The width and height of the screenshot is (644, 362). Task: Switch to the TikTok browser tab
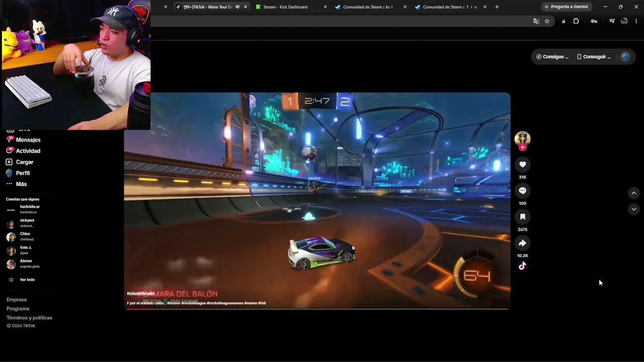(211, 7)
